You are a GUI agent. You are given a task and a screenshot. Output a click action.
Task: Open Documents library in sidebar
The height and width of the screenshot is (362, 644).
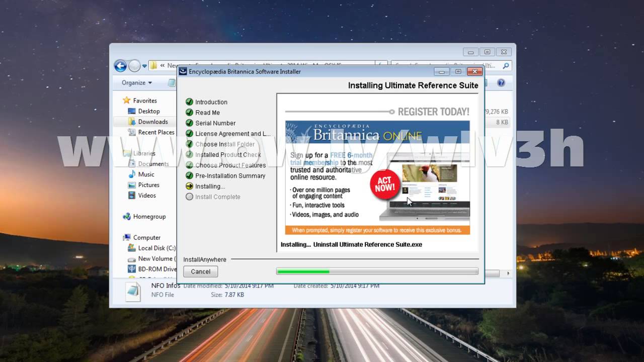[153, 164]
